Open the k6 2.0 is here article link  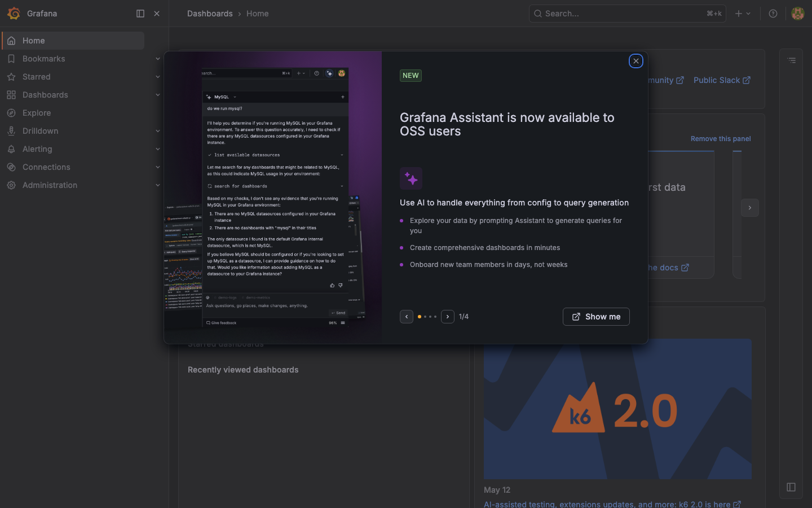612,504
